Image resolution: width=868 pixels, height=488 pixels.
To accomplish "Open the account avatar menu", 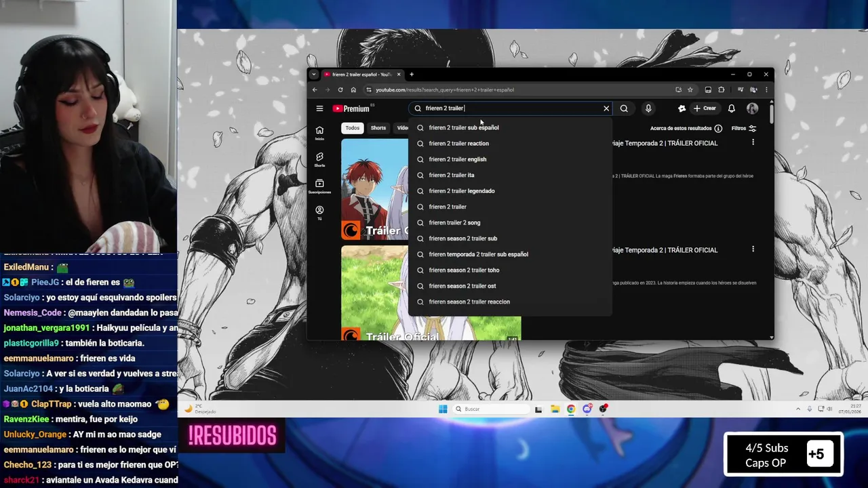I will (752, 108).
